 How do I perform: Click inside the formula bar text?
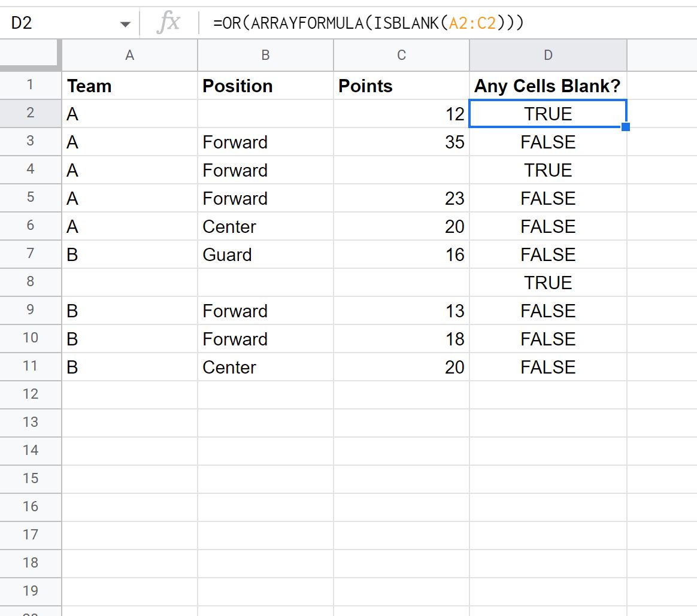pyautogui.click(x=368, y=23)
